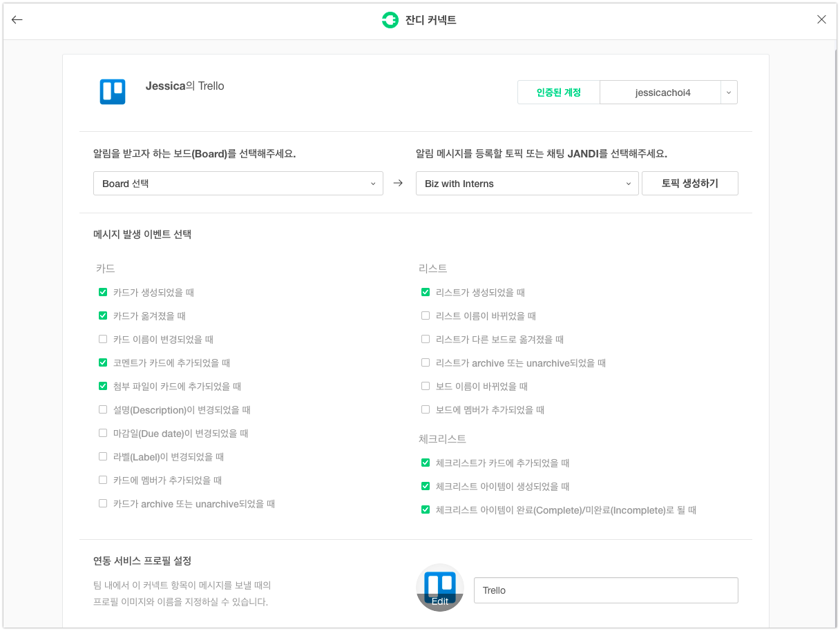Click the Trello logo next to Jessica's Trello
The height and width of the screenshot is (631, 840).
click(113, 92)
